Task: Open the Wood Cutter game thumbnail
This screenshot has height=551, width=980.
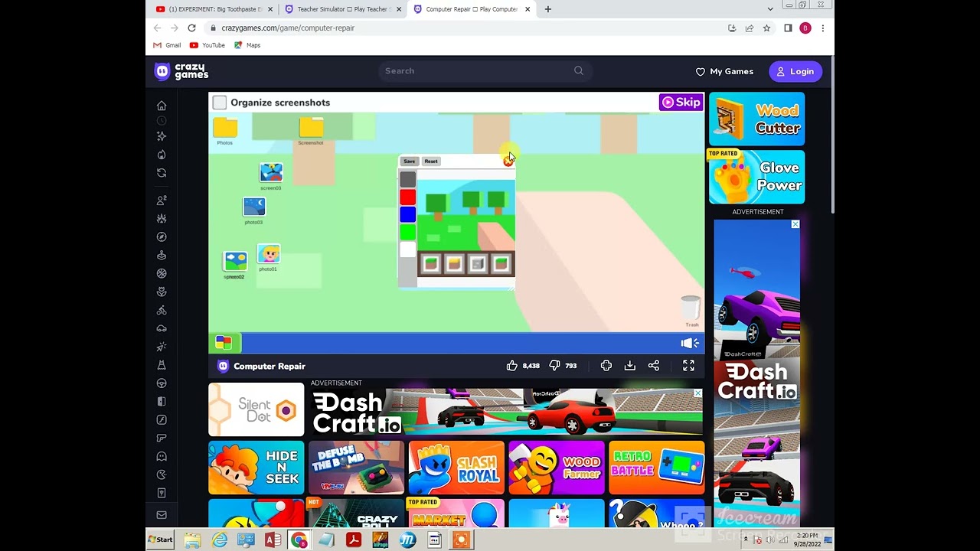Action: (756, 119)
